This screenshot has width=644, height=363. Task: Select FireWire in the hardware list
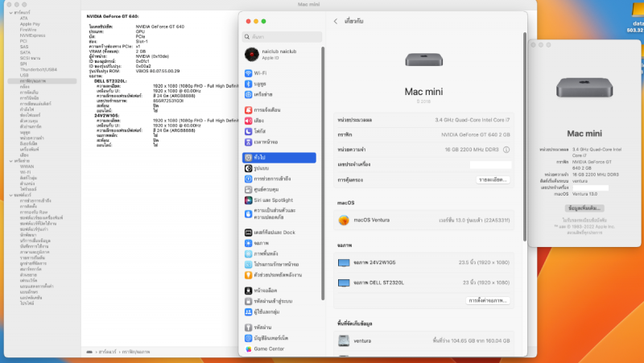click(28, 30)
